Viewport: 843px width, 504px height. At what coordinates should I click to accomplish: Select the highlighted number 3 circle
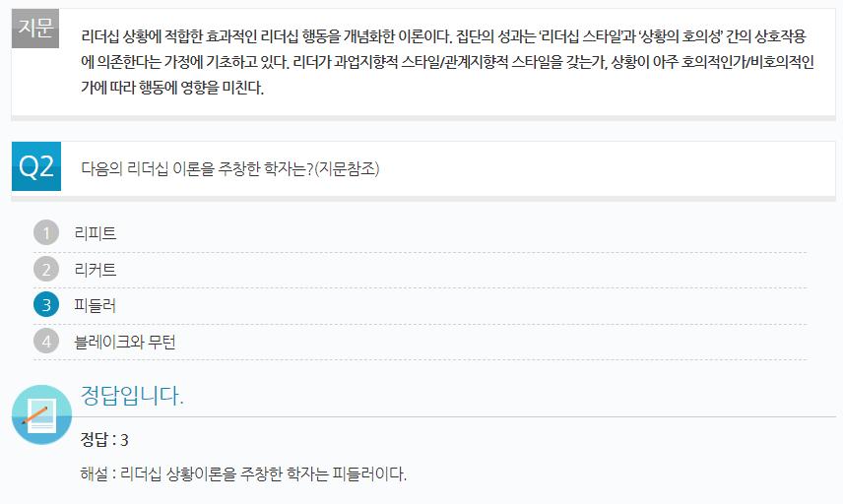pos(46,305)
